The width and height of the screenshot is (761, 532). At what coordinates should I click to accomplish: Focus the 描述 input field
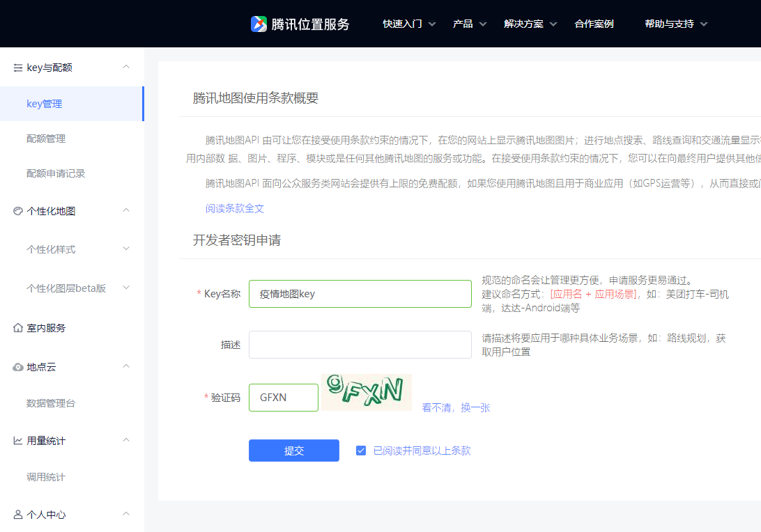click(x=360, y=345)
